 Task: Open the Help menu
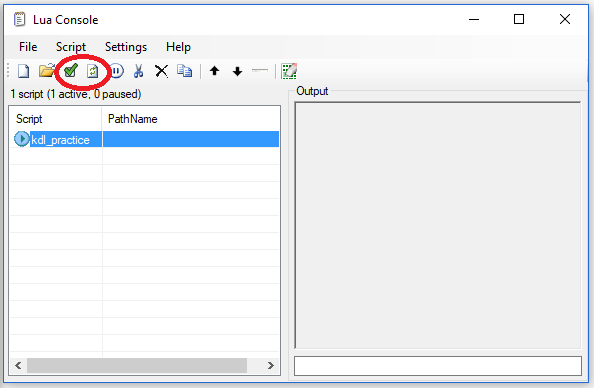[178, 47]
